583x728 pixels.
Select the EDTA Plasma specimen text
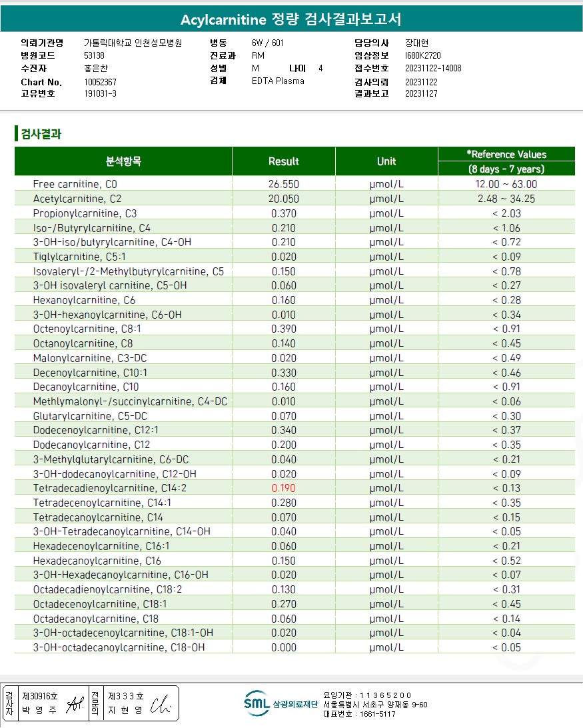click(278, 81)
